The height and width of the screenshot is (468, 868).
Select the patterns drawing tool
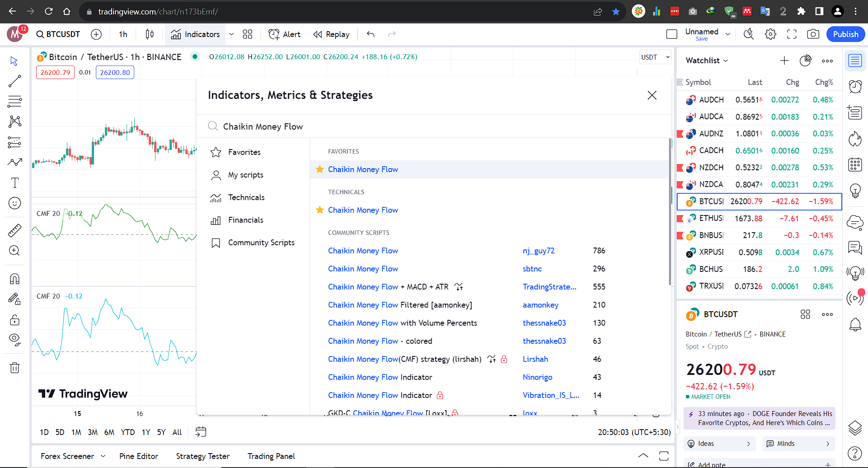(14, 121)
